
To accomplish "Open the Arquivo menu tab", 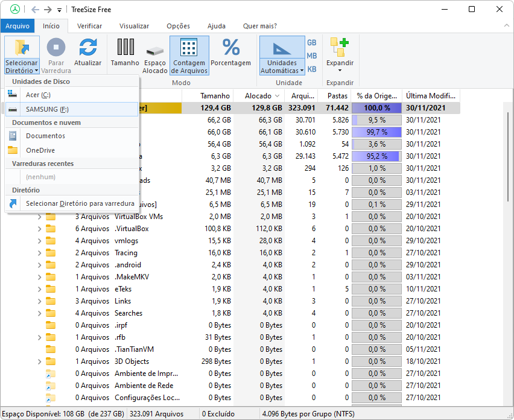I will point(17,26).
